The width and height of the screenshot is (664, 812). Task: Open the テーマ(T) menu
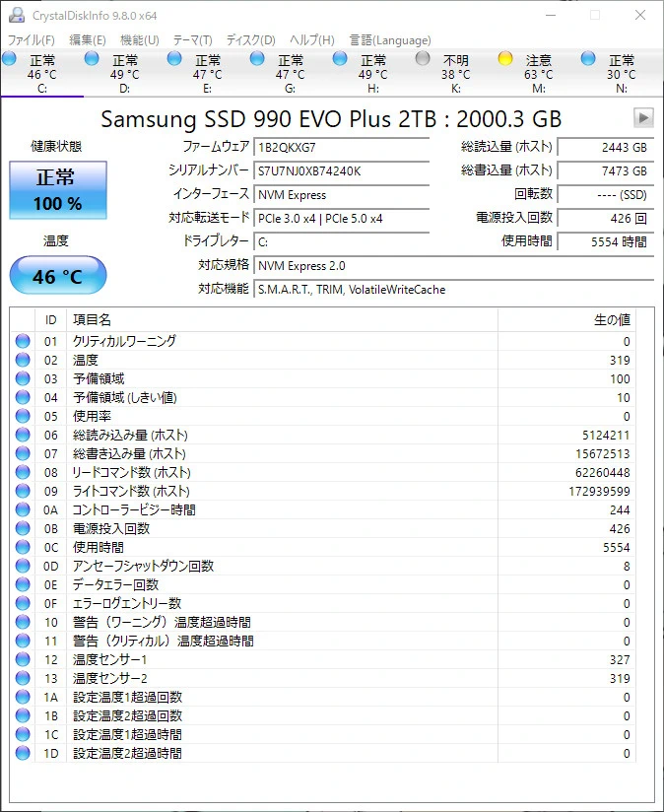(x=192, y=39)
